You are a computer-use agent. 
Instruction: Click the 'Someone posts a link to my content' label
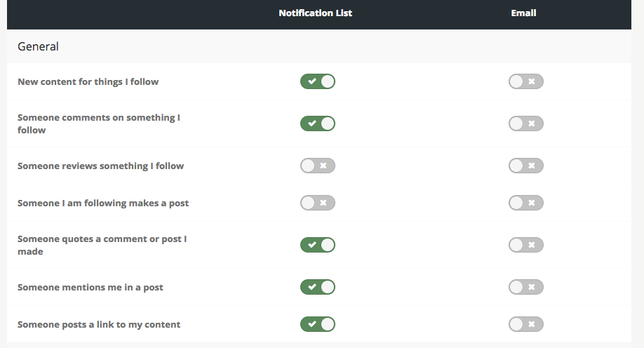[99, 324]
